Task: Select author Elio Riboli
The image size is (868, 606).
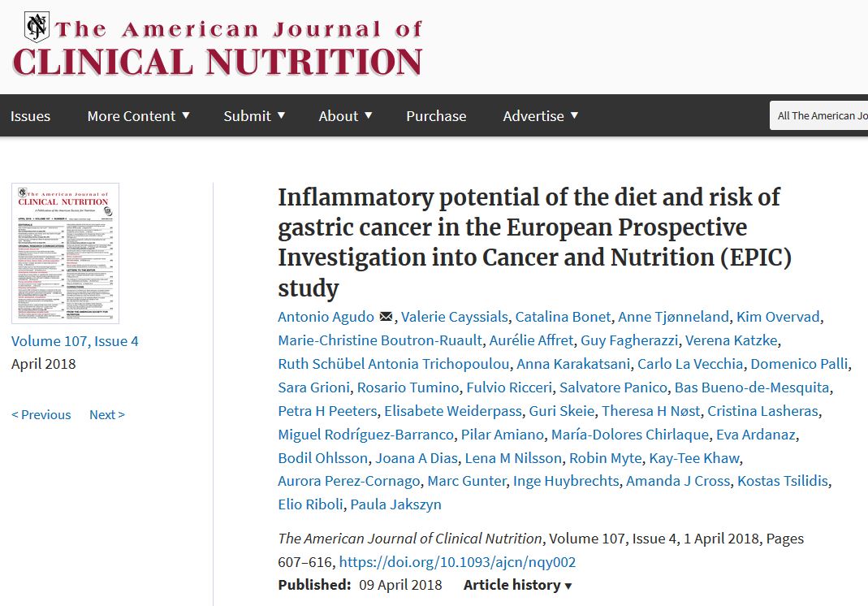Action: pyautogui.click(x=310, y=504)
